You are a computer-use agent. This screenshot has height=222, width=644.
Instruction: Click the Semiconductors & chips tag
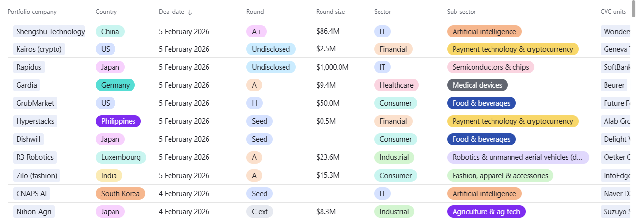(x=491, y=67)
